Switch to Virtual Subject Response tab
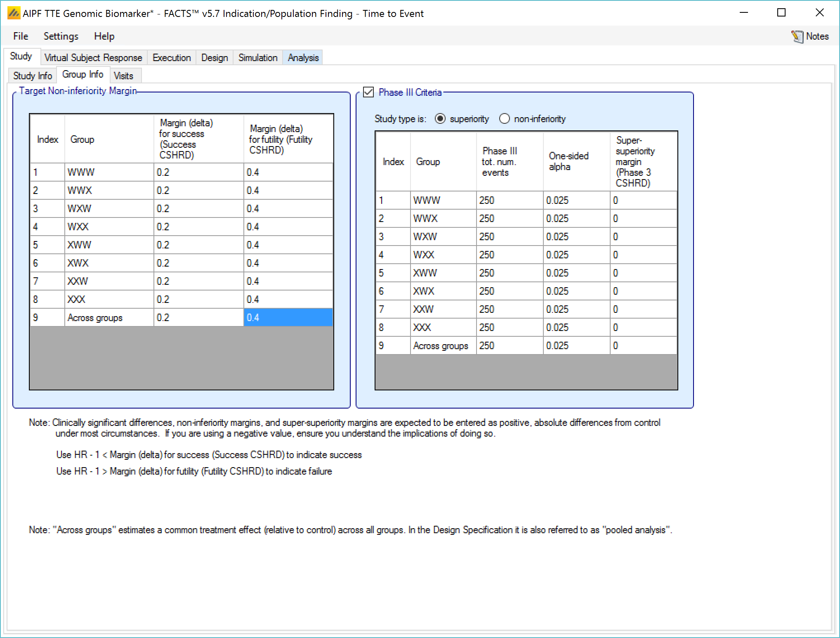 [93, 58]
